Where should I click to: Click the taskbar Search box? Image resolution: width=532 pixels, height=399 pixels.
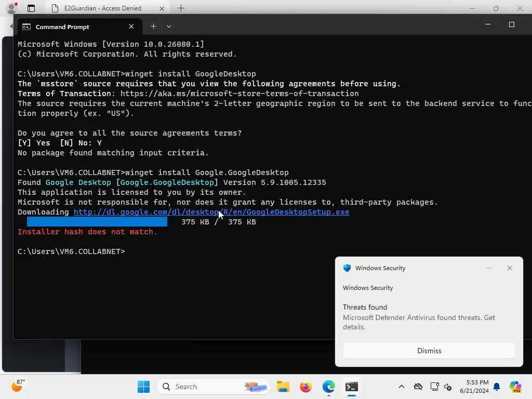pyautogui.click(x=213, y=387)
